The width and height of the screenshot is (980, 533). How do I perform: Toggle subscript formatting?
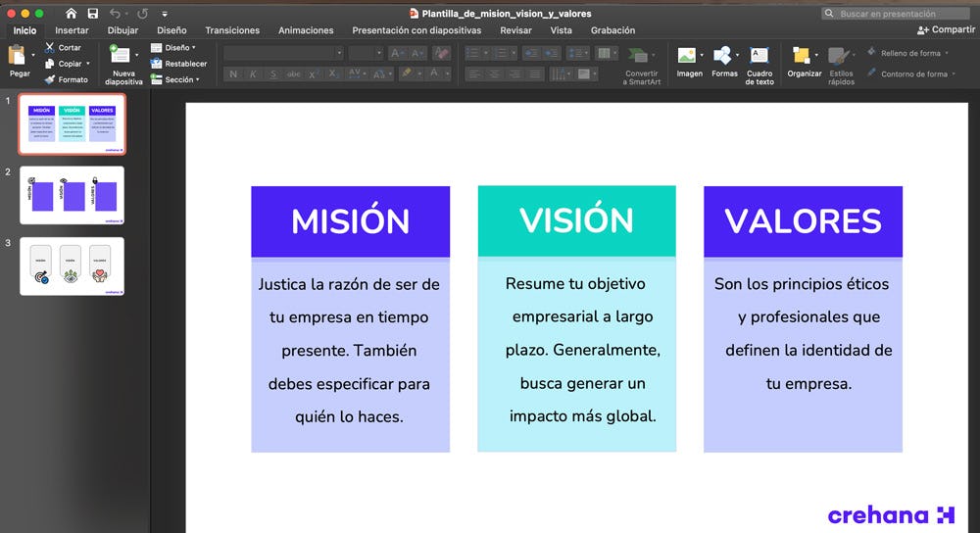[333, 73]
